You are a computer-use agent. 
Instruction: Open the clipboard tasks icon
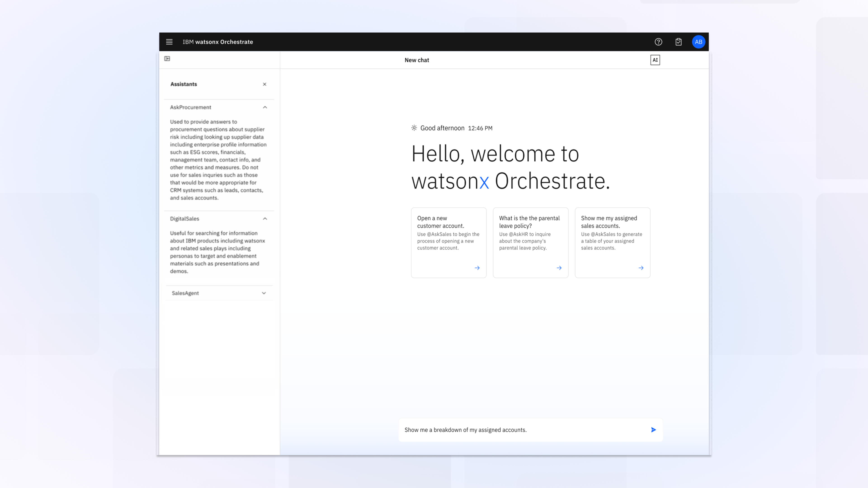pos(679,42)
